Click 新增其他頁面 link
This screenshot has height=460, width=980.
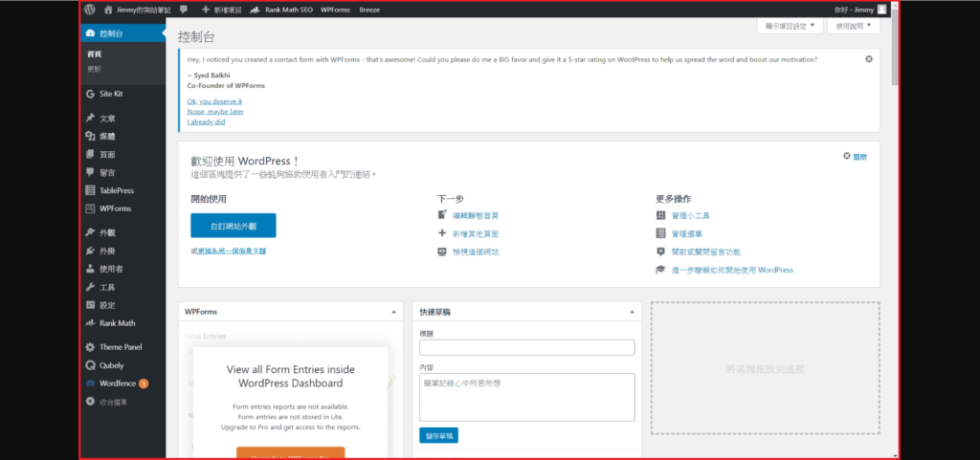click(x=476, y=233)
